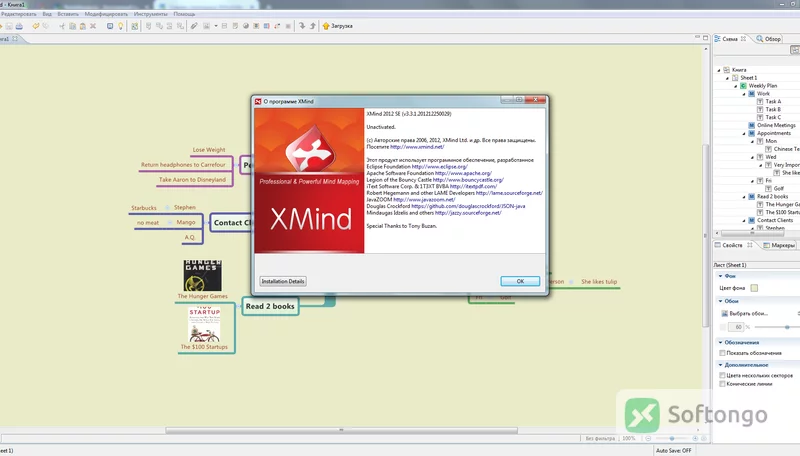Open the Модифицировать menu
800x456 pixels.
[106, 14]
